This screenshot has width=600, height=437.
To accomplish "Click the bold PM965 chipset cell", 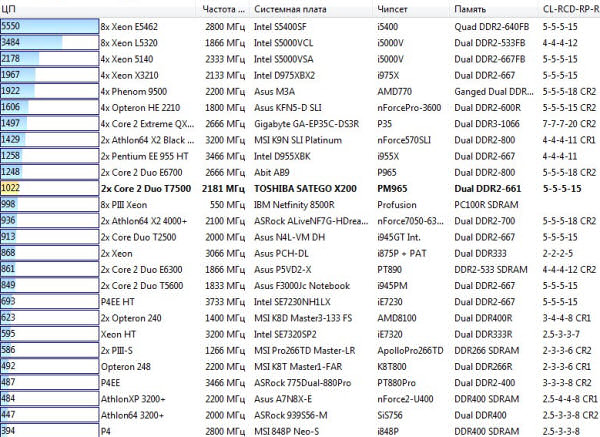I will (x=392, y=189).
